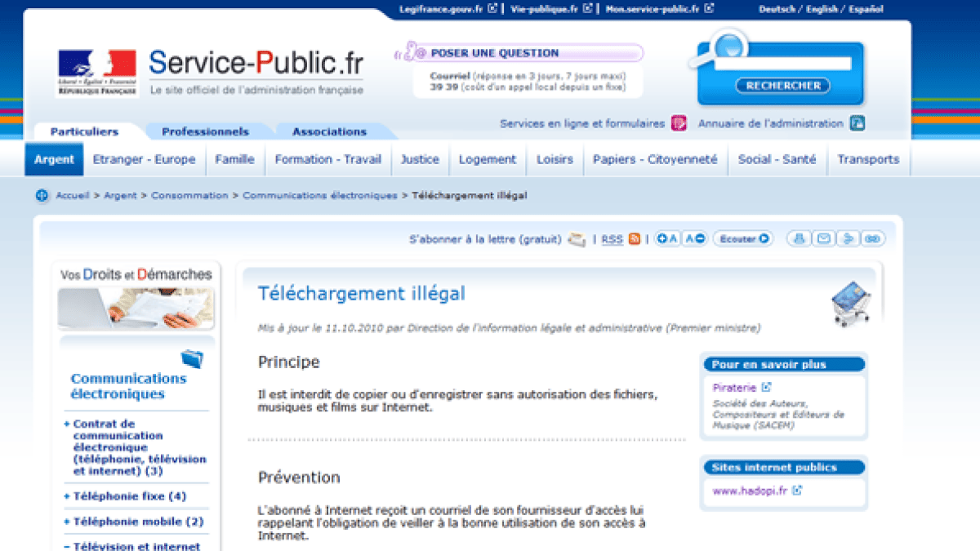Viewport: 980px width, 551px height.
Task: Click the blue folder icon in sidebar
Action: coord(192,358)
